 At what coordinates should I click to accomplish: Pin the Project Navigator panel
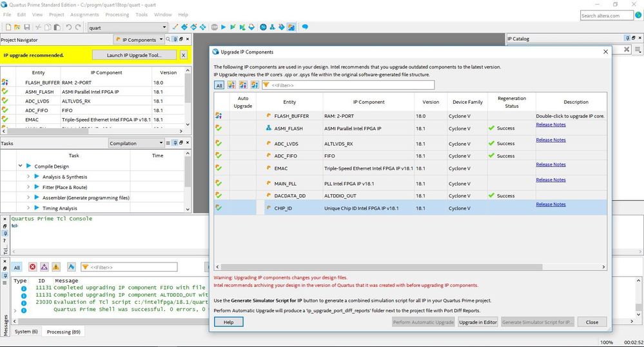[175, 39]
